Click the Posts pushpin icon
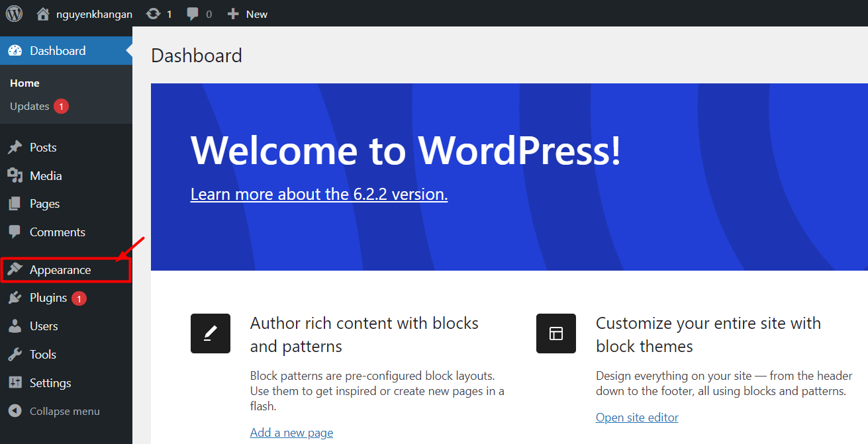The image size is (868, 444). point(15,148)
